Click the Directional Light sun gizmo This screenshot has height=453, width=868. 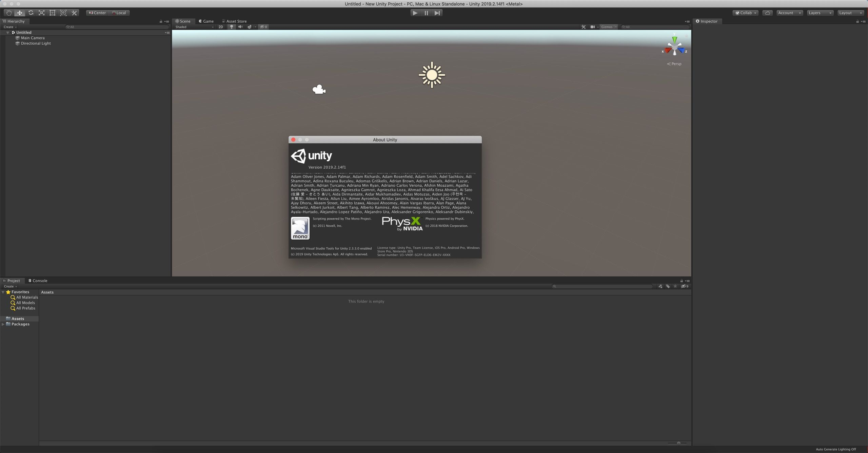click(x=432, y=75)
